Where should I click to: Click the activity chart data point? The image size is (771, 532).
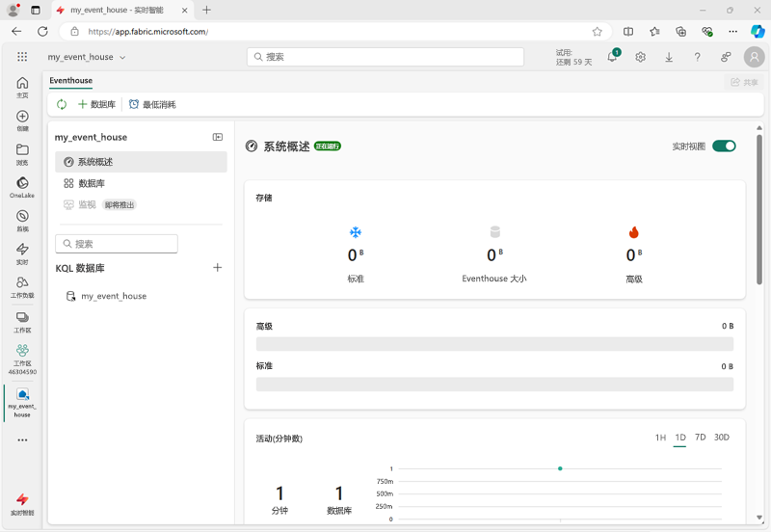point(560,468)
